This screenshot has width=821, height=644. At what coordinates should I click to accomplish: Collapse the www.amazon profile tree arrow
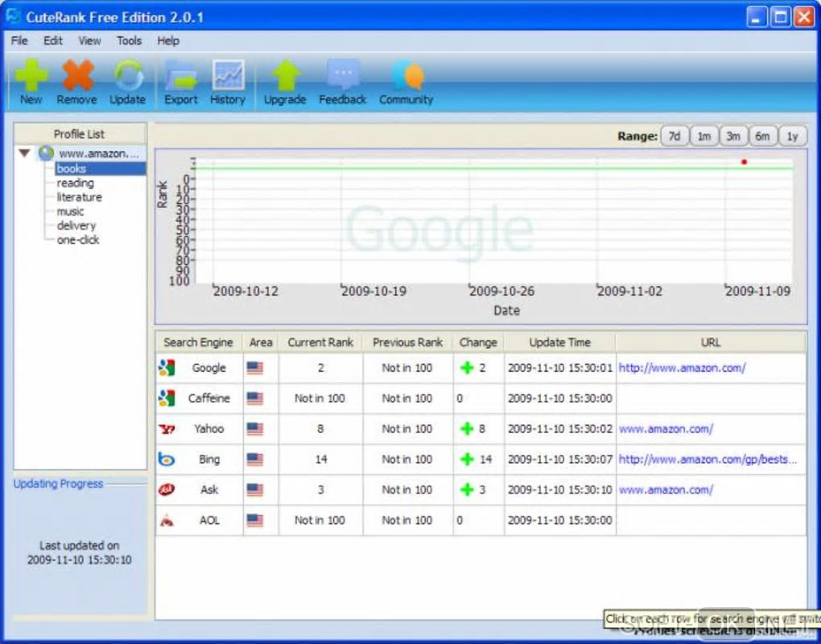coord(24,153)
